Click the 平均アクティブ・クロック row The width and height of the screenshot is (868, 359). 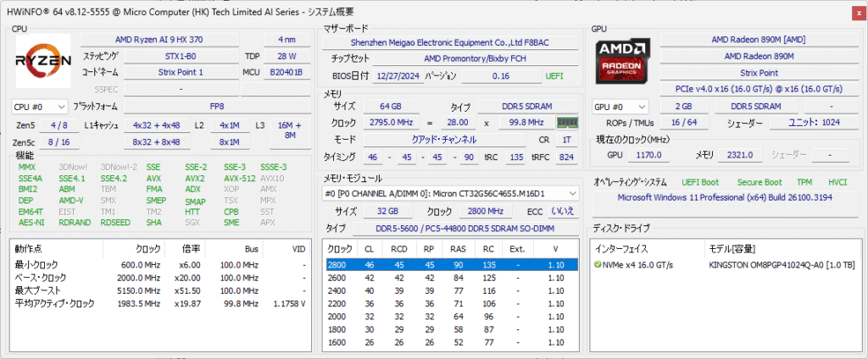[159, 303]
